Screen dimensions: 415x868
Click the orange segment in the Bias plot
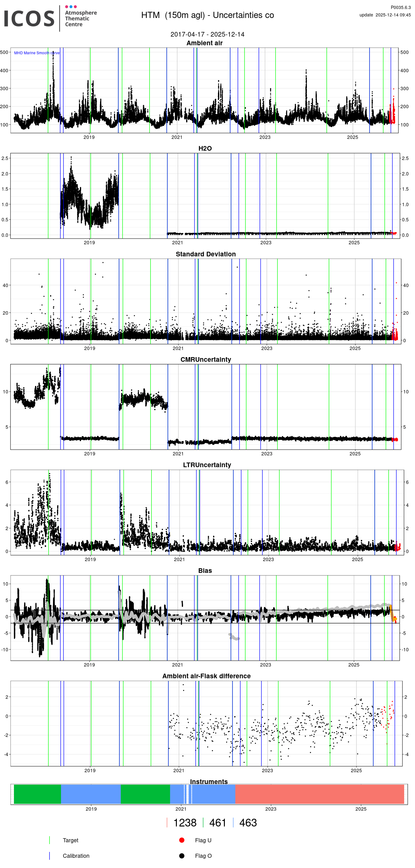point(392,613)
